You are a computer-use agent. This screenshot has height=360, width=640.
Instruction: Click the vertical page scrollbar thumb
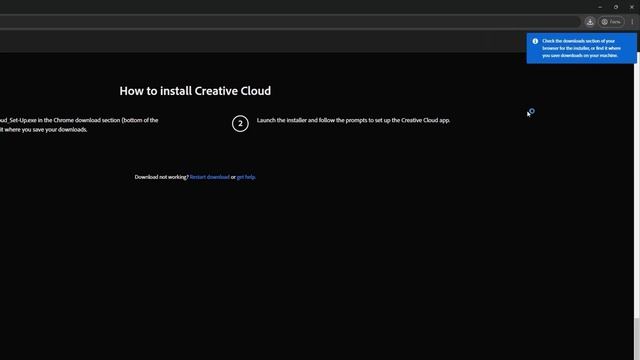pos(637,339)
